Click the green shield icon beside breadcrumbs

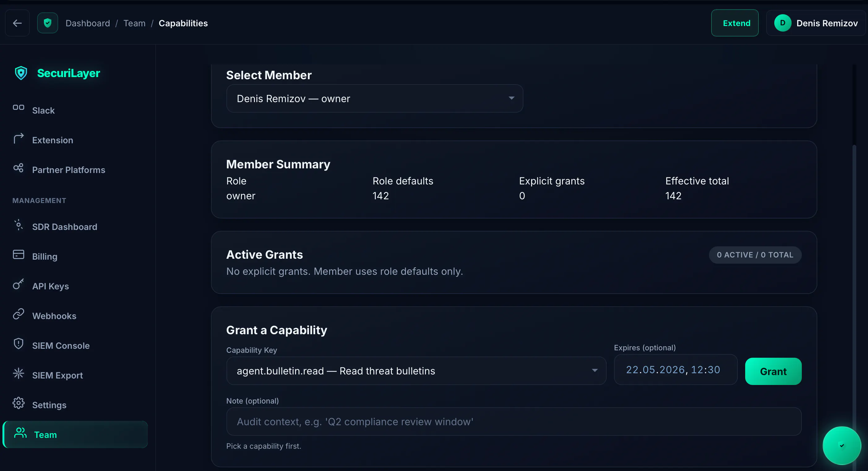[x=48, y=23]
